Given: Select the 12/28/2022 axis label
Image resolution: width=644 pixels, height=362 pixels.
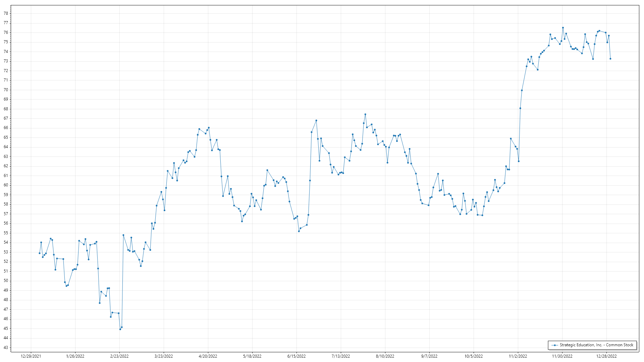Looking at the screenshot, I should [x=606, y=356].
